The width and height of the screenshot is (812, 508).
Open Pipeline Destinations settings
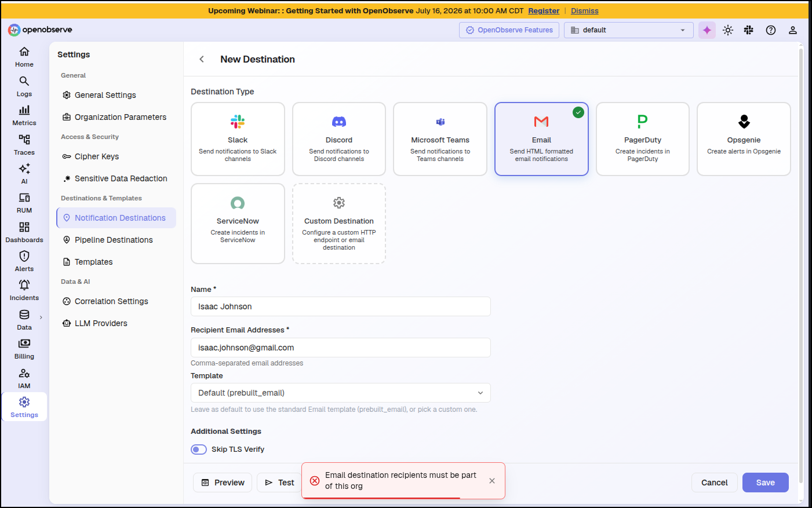pos(116,240)
